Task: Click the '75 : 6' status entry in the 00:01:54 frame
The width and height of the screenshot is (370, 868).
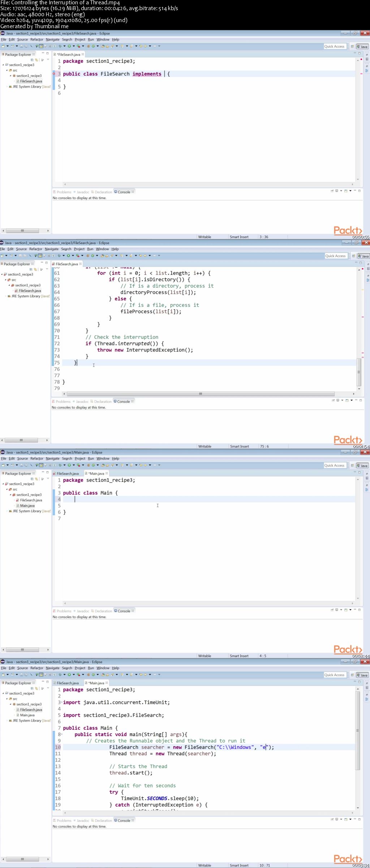Action: [264, 446]
